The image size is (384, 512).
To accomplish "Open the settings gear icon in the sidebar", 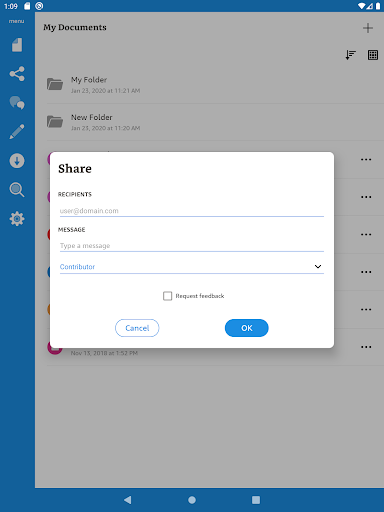I will point(17,219).
